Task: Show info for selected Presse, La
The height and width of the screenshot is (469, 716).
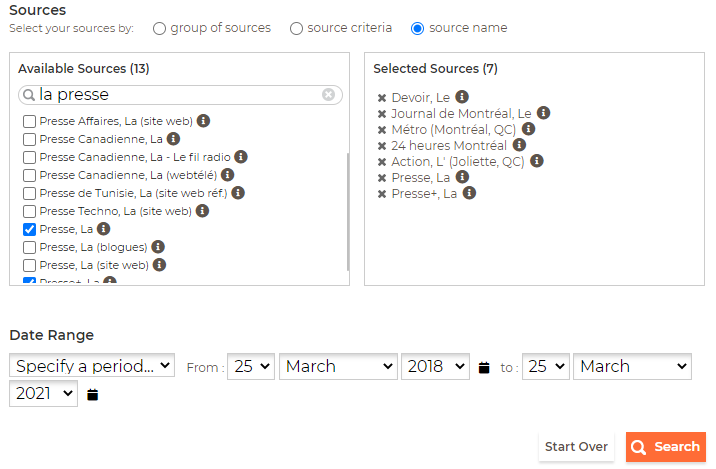Action: click(x=463, y=177)
